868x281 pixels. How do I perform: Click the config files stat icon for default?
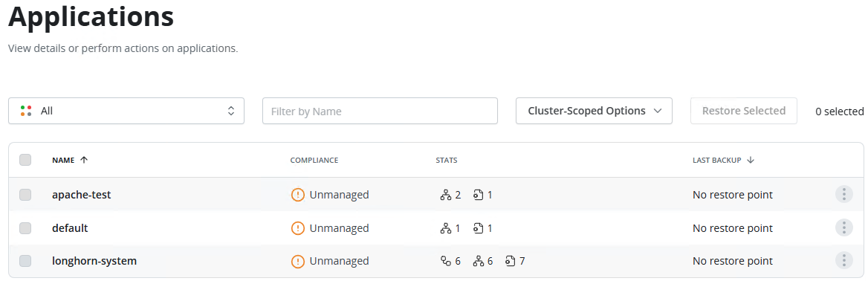(x=479, y=228)
